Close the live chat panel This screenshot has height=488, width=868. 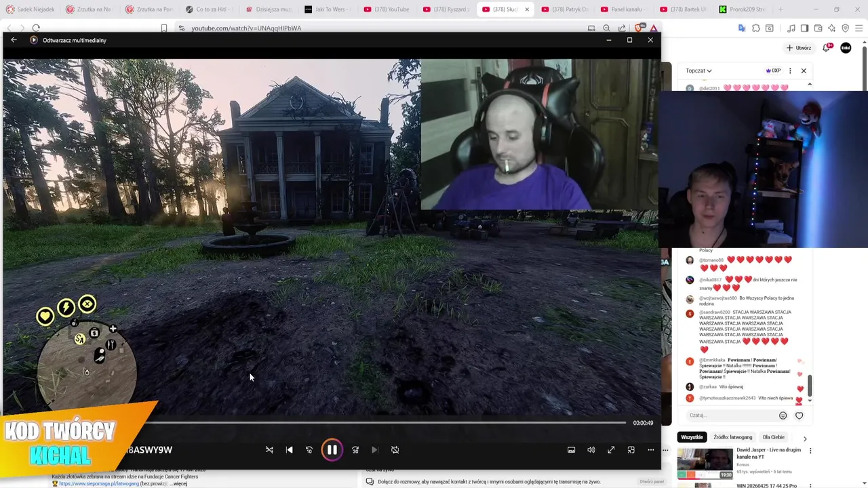(x=804, y=70)
